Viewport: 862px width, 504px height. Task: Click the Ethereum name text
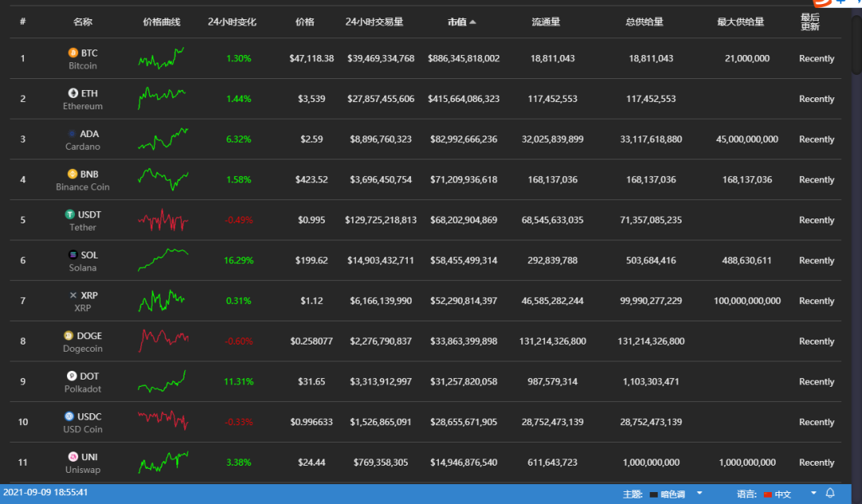[x=82, y=106]
